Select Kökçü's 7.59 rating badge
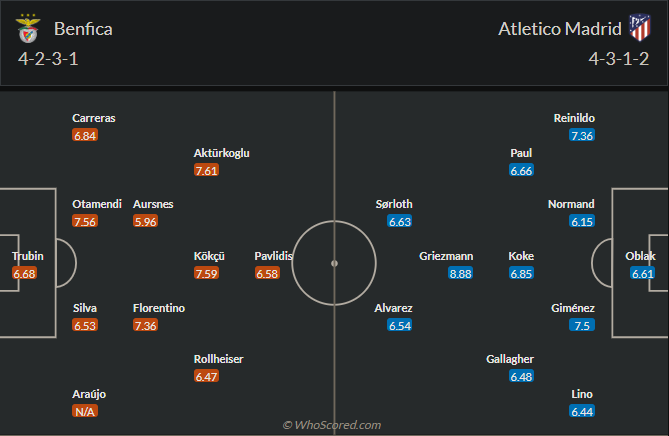Image resolution: width=669 pixels, height=436 pixels. (207, 274)
